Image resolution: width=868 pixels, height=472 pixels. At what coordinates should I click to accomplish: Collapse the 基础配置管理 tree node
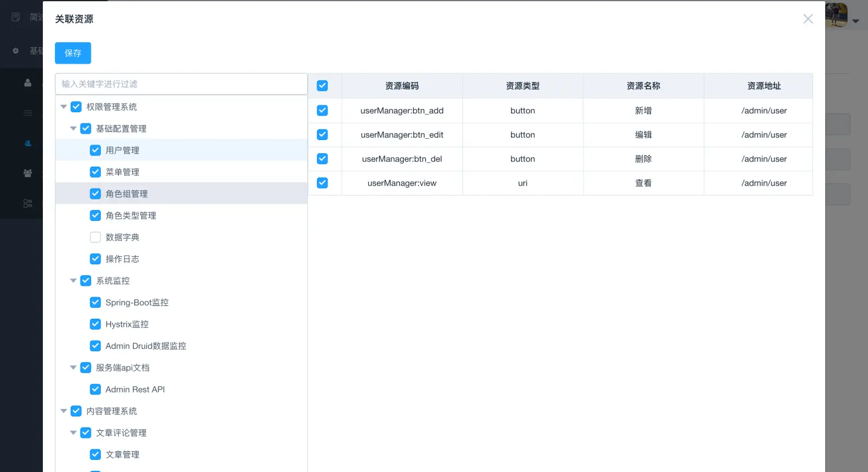point(73,128)
